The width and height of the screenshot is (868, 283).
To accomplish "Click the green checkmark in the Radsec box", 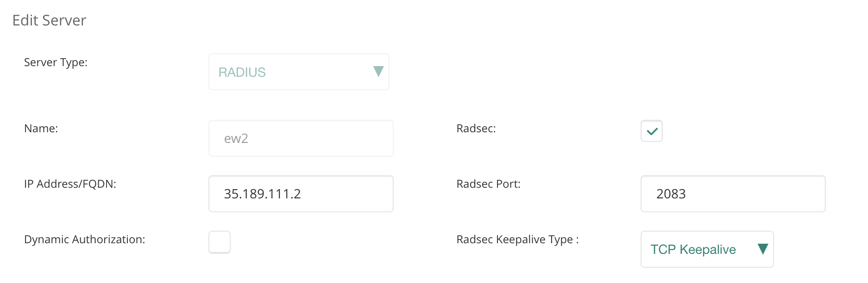I will point(651,131).
